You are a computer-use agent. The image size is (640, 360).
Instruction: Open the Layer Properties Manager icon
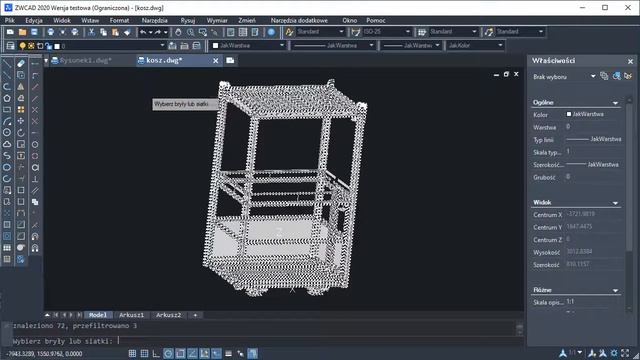tap(10, 46)
